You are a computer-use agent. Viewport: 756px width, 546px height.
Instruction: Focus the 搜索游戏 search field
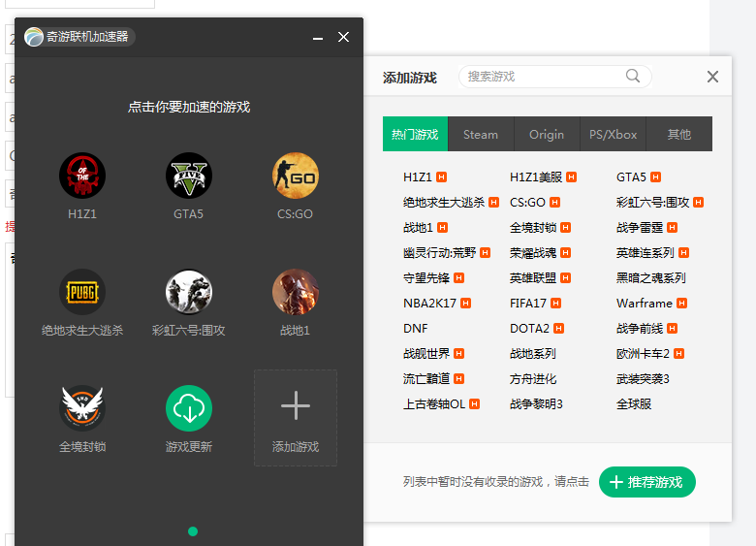coord(555,77)
